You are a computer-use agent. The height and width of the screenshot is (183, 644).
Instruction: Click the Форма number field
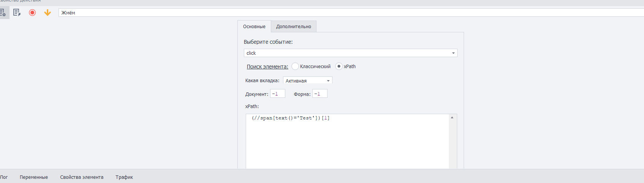[320, 94]
